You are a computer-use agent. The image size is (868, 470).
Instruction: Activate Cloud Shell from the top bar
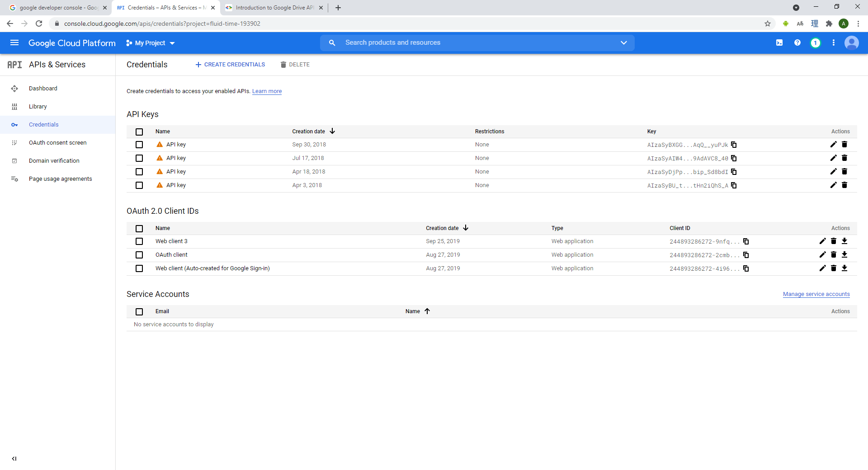tap(779, 42)
